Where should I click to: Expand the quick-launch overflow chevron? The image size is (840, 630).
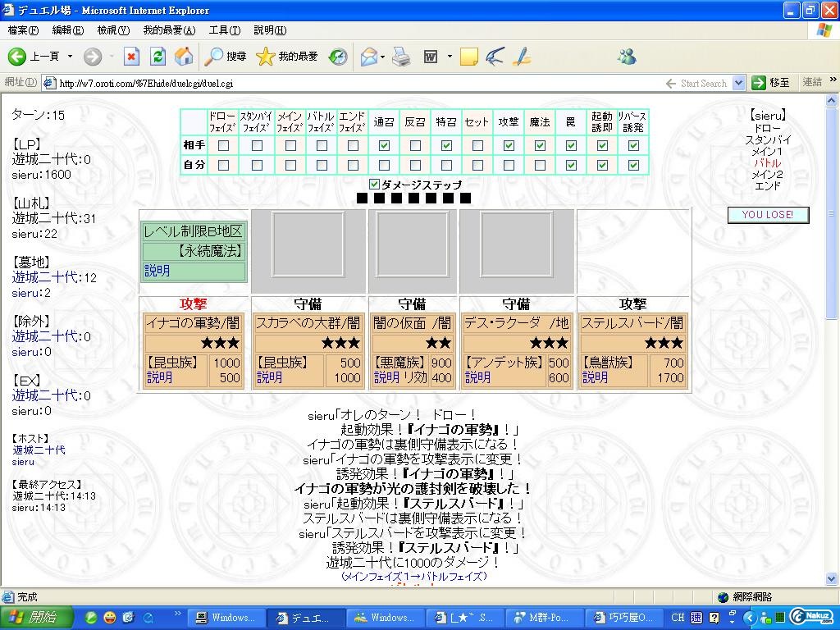click(x=177, y=614)
